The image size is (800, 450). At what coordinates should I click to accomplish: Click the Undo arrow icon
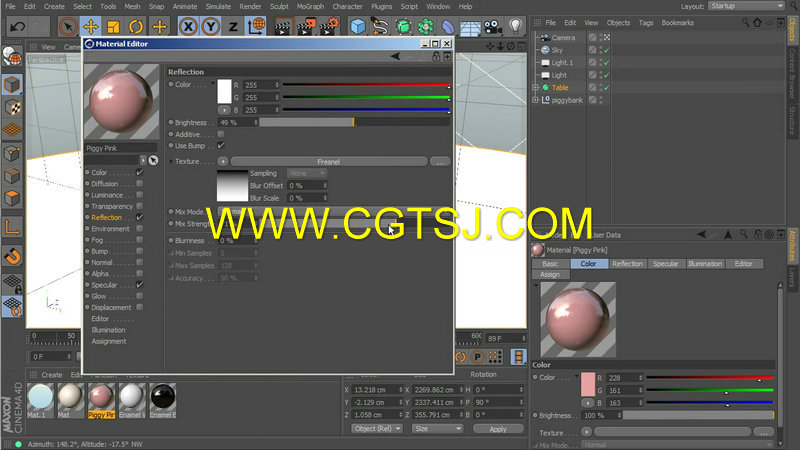point(17,26)
